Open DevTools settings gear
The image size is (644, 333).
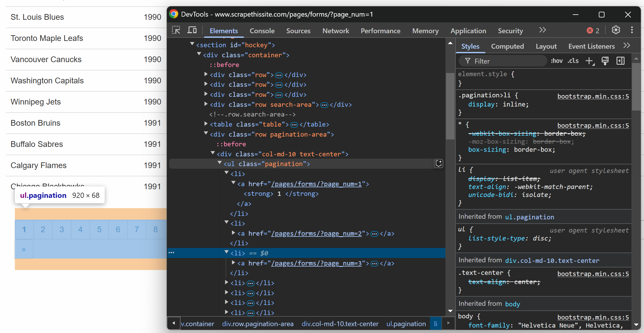tap(616, 30)
